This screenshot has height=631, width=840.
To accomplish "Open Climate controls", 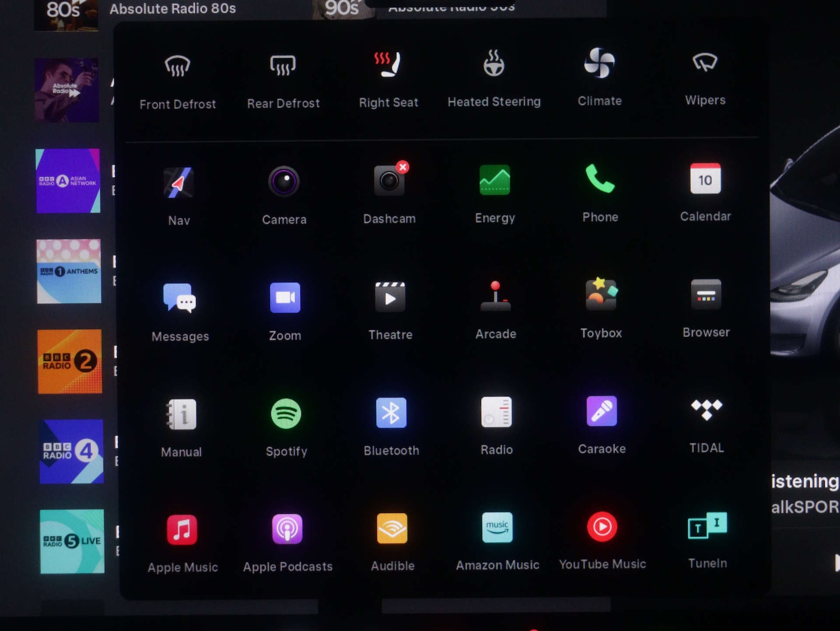I will tap(599, 63).
